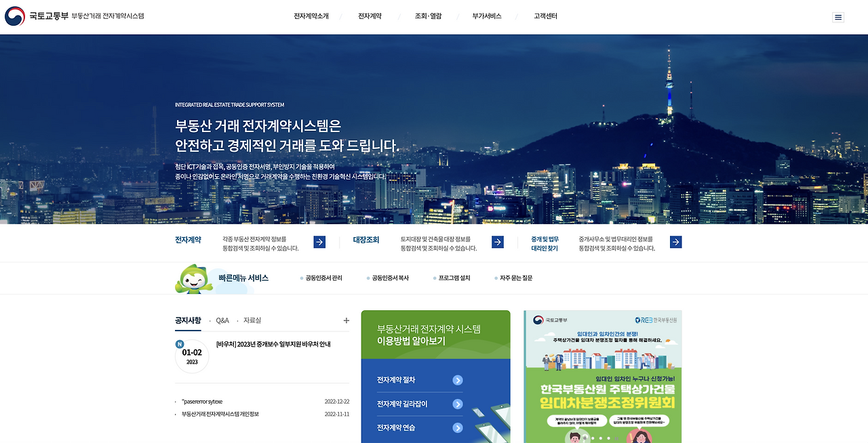Click arrow icon for 중개 및 법무 대리인 찾기

click(675, 242)
